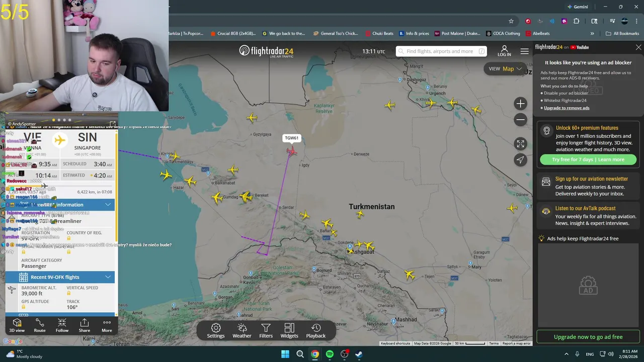This screenshot has width=644, height=362.
Task: Focus the flights and airports search field
Action: [441, 51]
